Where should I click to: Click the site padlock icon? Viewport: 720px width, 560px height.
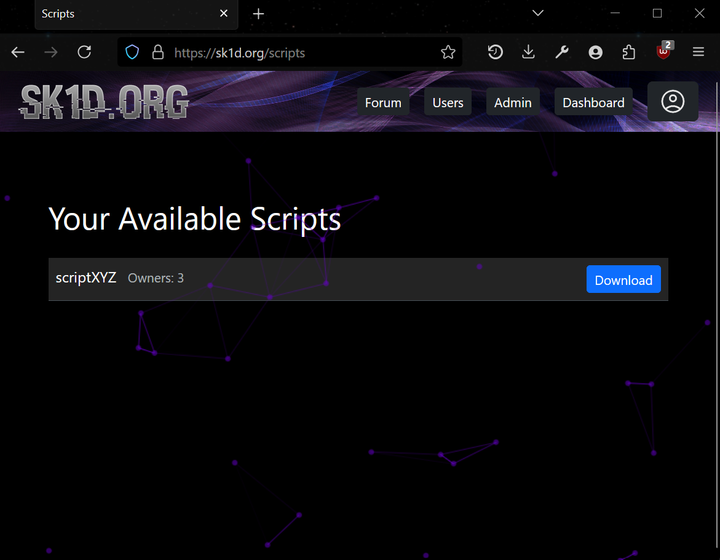[157, 52]
